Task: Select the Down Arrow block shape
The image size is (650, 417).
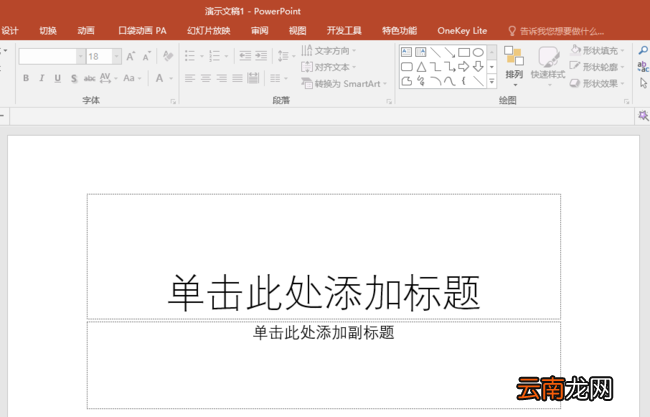Action: click(478, 67)
